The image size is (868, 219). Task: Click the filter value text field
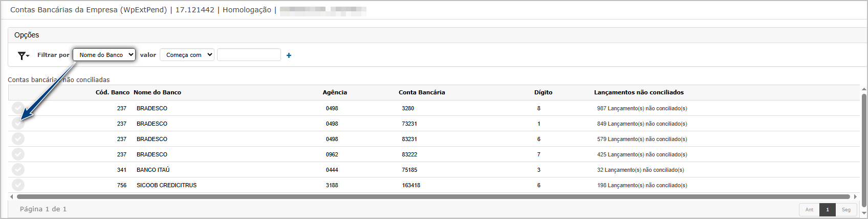tap(249, 55)
